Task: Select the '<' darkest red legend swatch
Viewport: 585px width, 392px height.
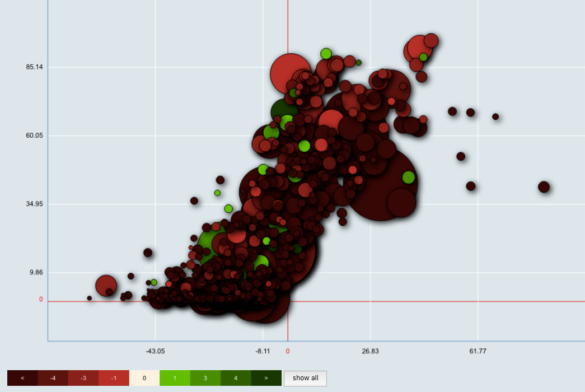Action: 22,378
